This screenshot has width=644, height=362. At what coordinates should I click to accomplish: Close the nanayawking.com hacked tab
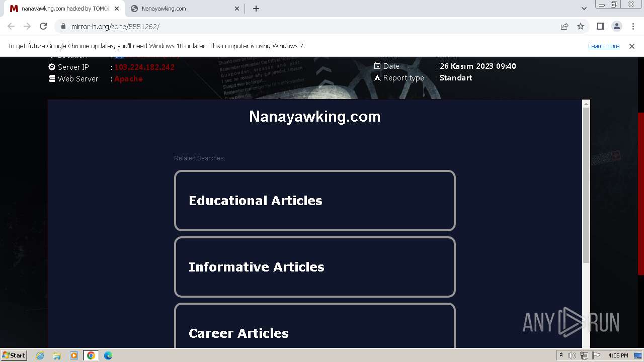pyautogui.click(x=117, y=9)
